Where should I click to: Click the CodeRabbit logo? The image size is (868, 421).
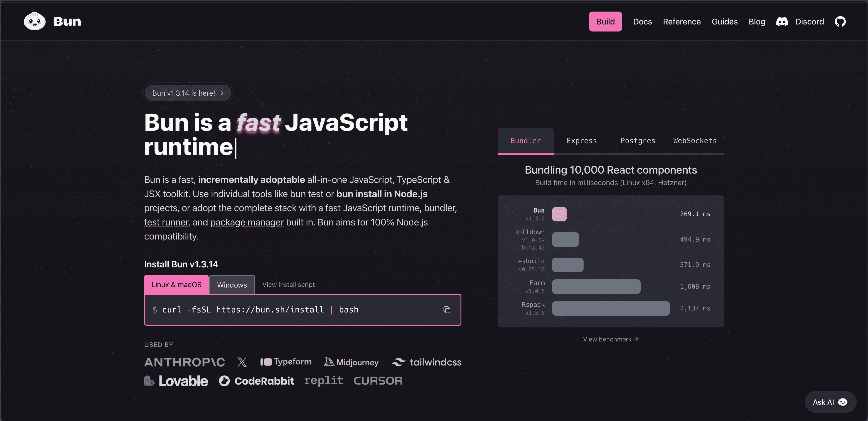click(256, 381)
